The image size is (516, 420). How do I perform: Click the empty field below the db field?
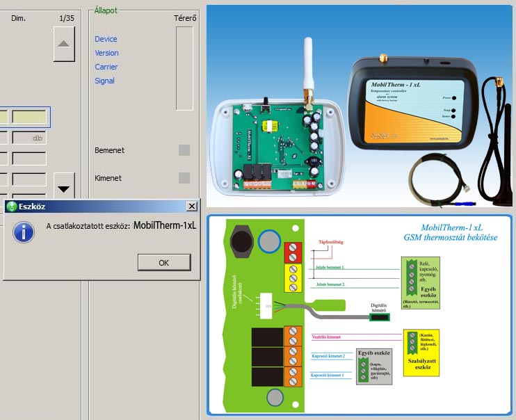tap(30, 159)
